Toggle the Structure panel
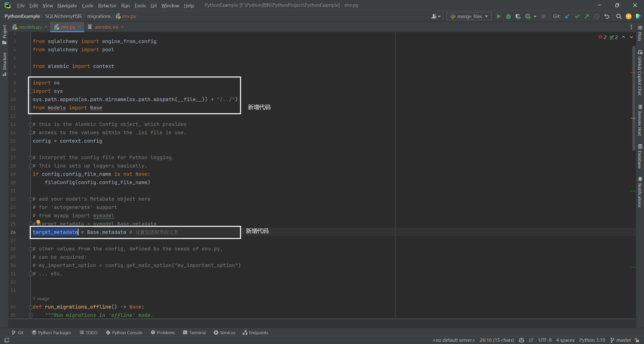 [x=5, y=63]
